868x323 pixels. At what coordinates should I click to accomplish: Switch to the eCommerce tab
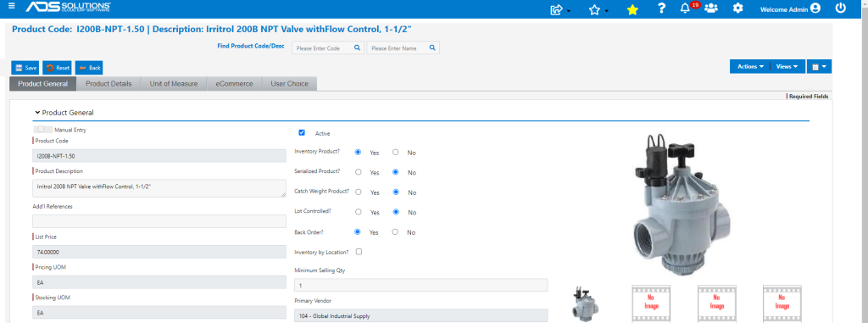tap(234, 84)
